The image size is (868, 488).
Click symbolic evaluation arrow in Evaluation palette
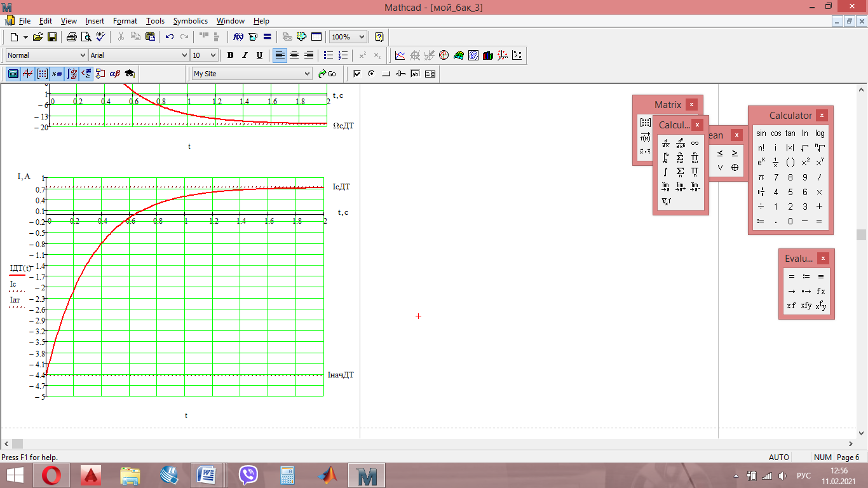tap(792, 291)
